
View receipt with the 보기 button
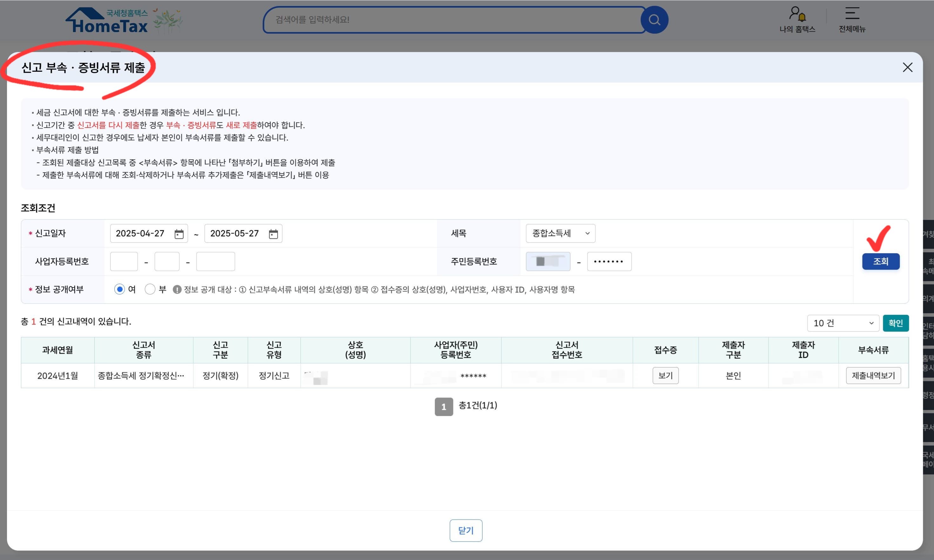[x=665, y=375]
